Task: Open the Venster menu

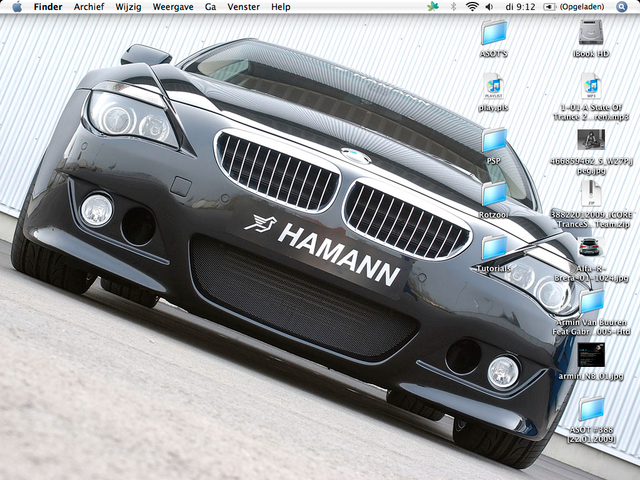Action: (x=244, y=7)
